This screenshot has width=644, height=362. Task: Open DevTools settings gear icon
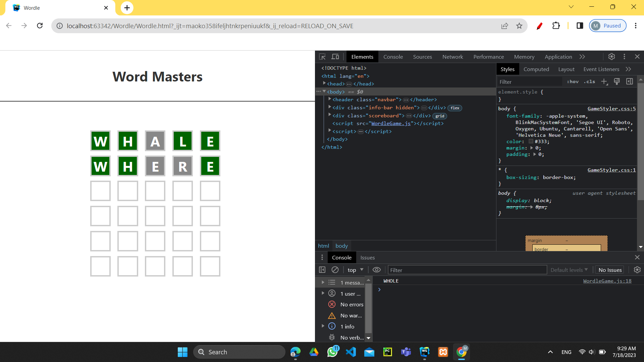click(x=611, y=57)
